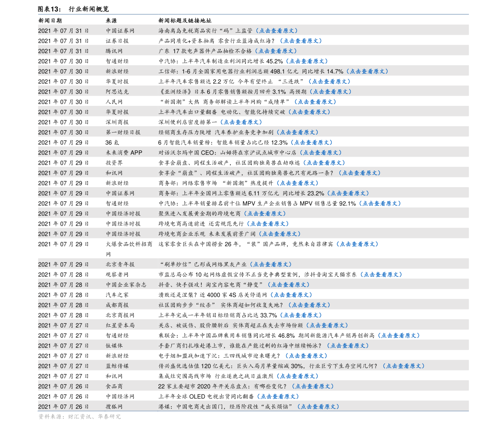This screenshot has width=504, height=428.
Task: Select the 资料来源：财汇资讯、华泰研究 footnote
Action: (80, 417)
